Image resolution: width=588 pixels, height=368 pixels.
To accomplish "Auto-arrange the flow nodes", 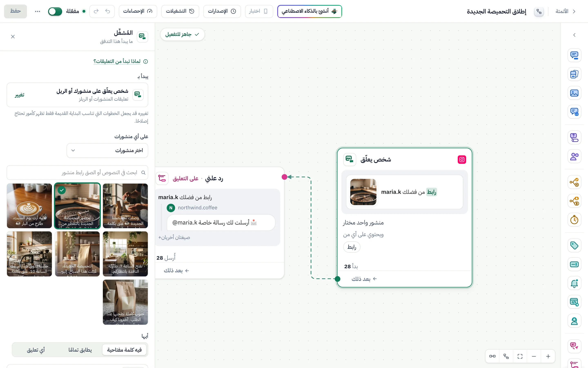I will point(506,356).
